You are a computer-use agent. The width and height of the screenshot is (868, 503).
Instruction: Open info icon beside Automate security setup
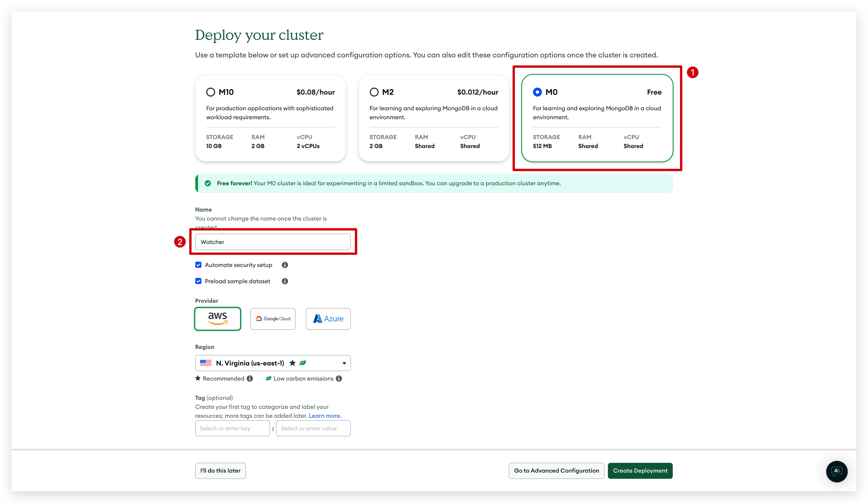click(285, 265)
